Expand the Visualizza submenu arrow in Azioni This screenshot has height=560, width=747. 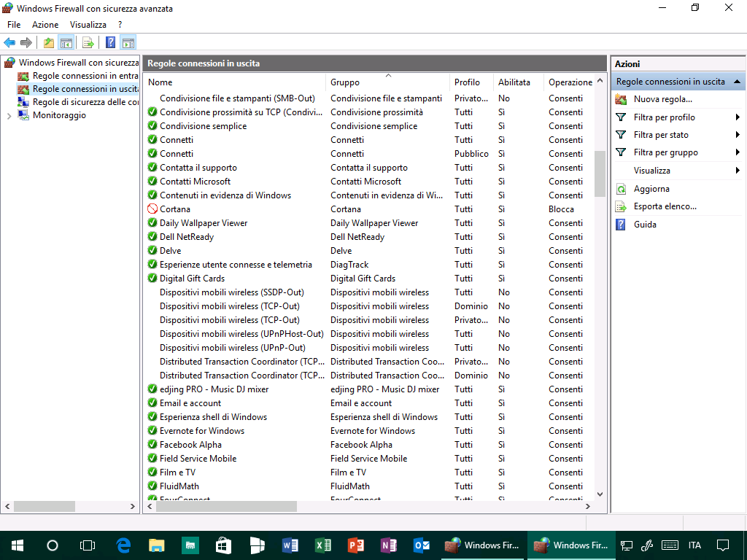[x=738, y=170]
